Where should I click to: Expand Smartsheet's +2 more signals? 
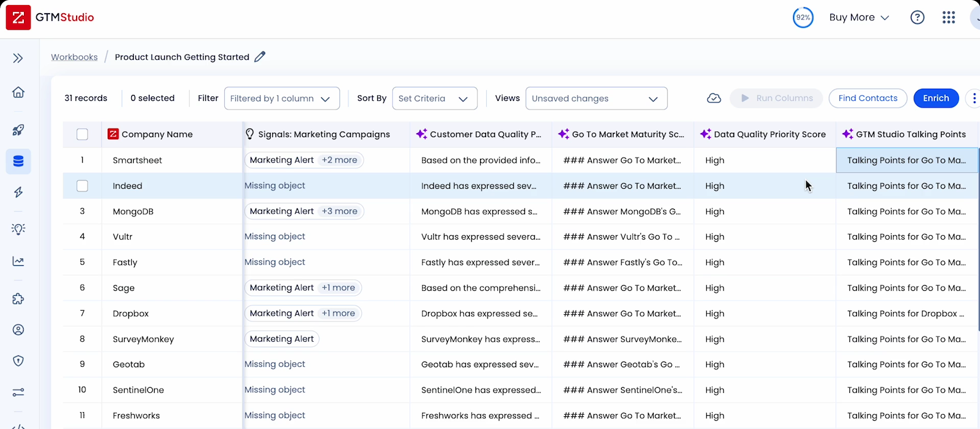[340, 160]
